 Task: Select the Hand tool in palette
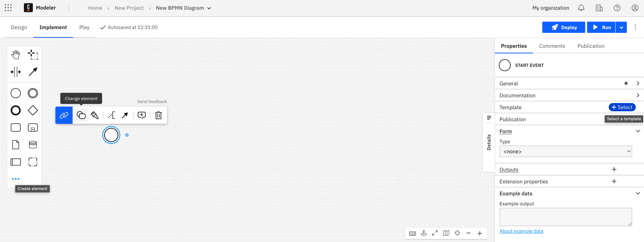(16, 55)
